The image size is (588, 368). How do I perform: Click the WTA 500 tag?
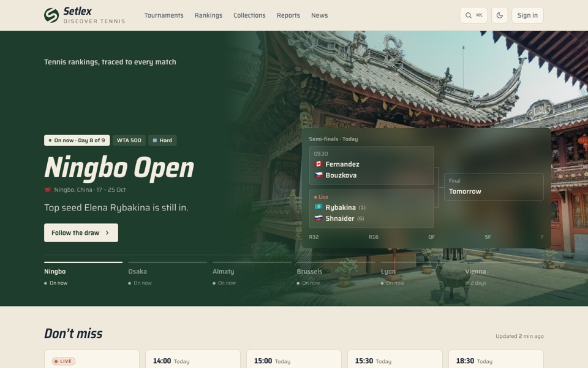click(129, 140)
